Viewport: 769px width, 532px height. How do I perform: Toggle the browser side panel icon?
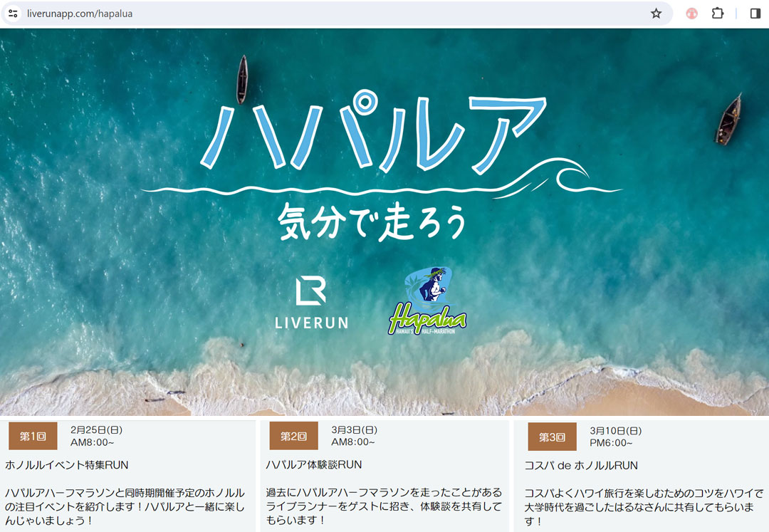click(755, 14)
